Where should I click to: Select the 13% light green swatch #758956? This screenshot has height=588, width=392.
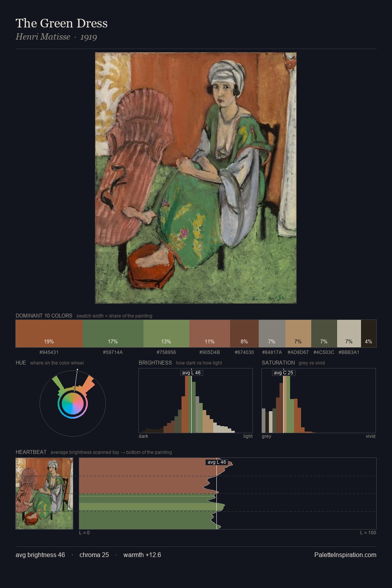coord(166,334)
